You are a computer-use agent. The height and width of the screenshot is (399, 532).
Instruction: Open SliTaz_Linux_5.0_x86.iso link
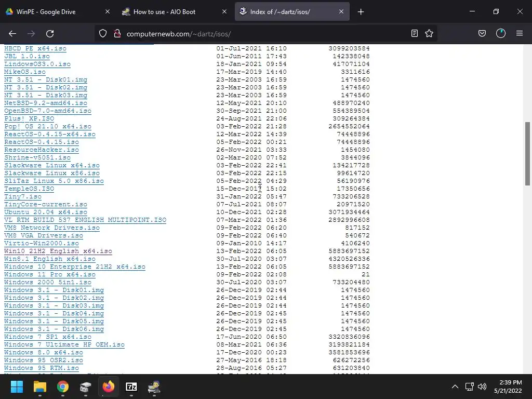click(x=54, y=181)
